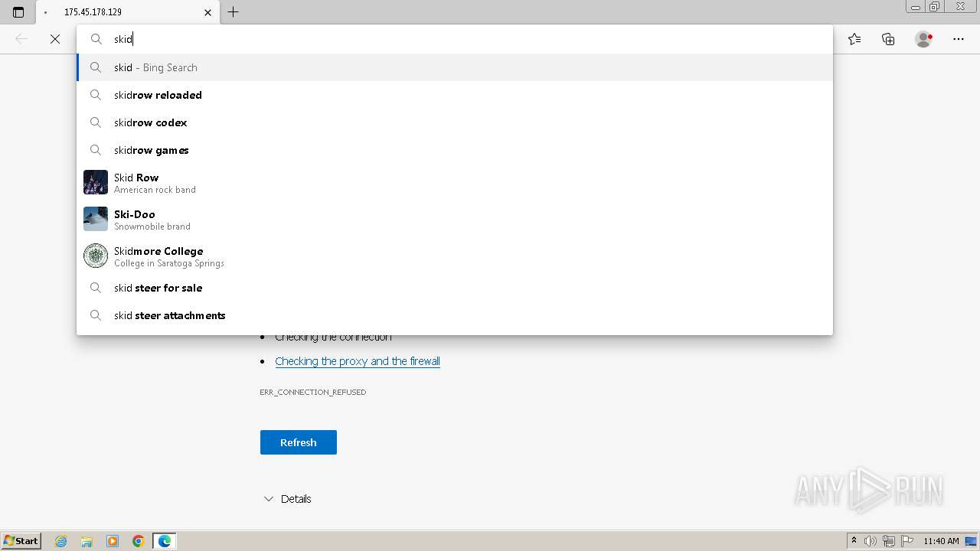Launch Google Chrome from taskbar
The width and height of the screenshot is (980, 551).
139,541
